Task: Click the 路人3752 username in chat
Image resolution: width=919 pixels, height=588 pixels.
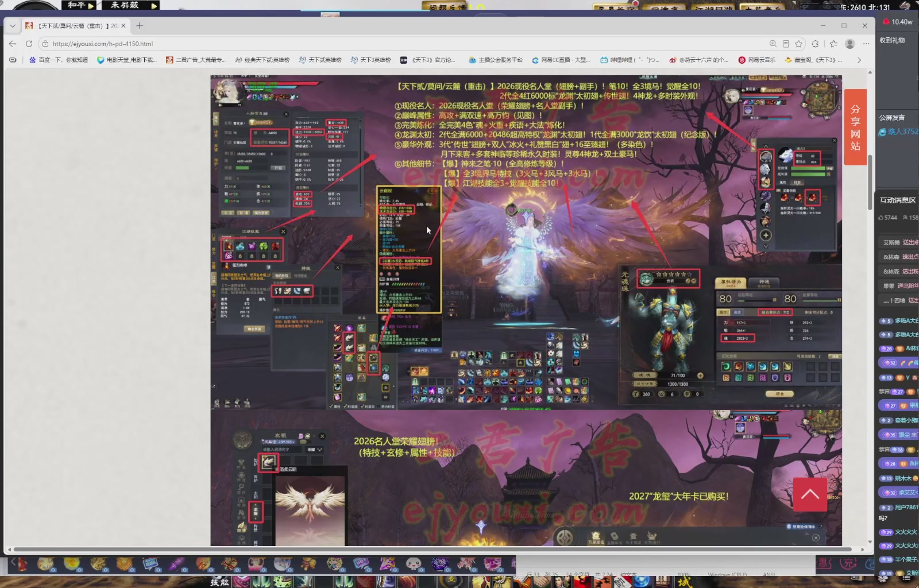Action: [x=902, y=131]
